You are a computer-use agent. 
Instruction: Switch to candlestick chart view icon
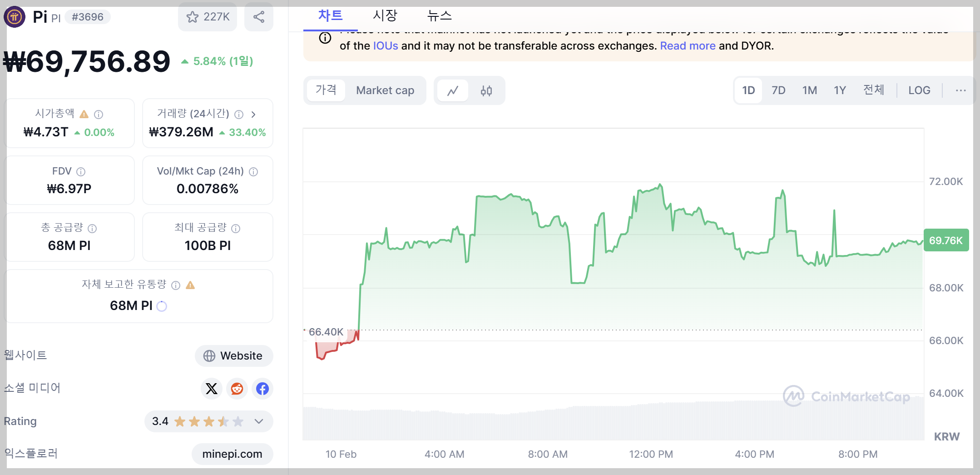[486, 91]
